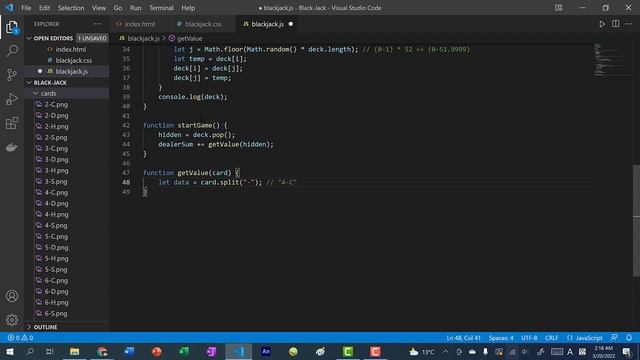Click the code minimap
640x360 pixels.
tap(610, 60)
